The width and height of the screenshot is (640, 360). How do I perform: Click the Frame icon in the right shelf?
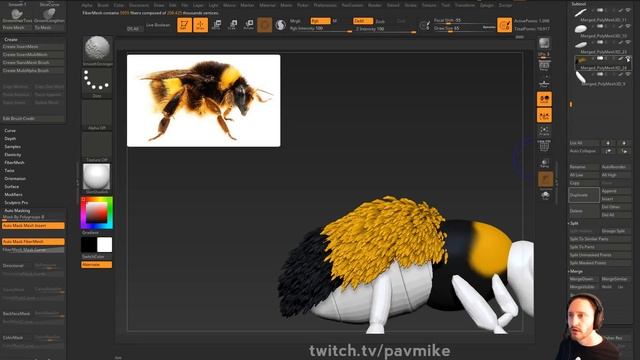tap(544, 131)
